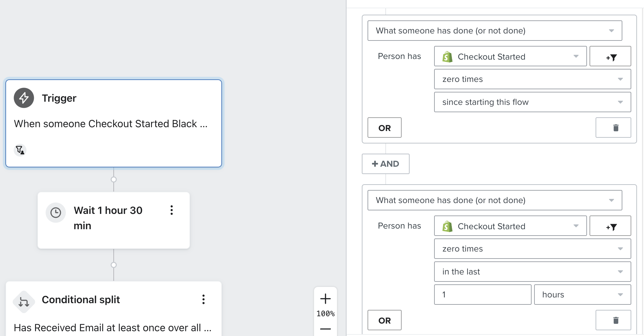The image size is (644, 336).
Task: Open the Wait step three-dot menu
Action: click(172, 210)
